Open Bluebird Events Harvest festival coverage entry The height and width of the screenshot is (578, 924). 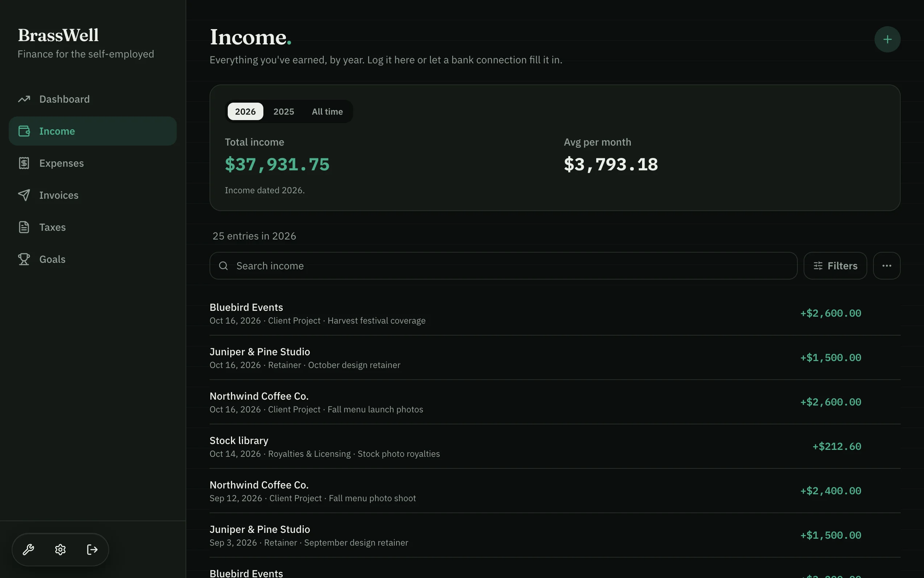555,313
